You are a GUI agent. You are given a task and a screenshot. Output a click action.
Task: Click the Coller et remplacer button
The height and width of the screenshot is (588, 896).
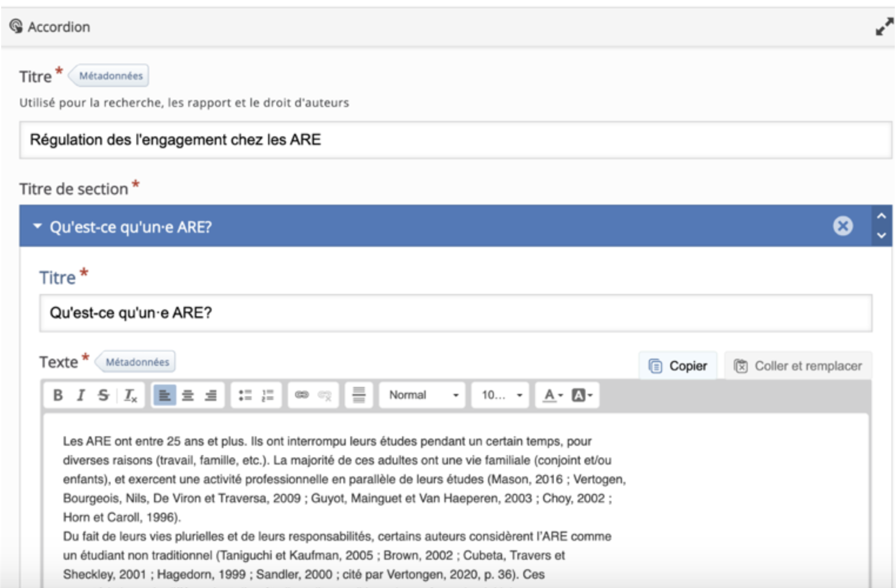click(798, 366)
